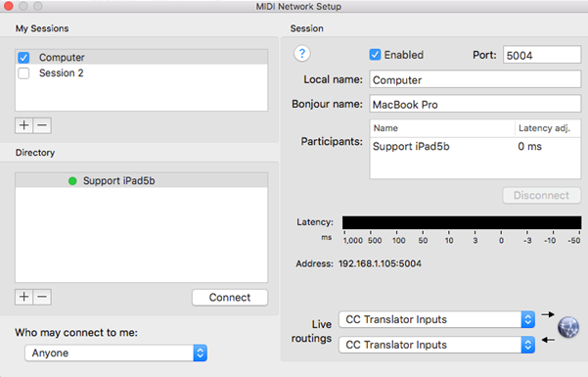Open the 'Who may connect to me' dropdown
Image resolution: width=588 pixels, height=377 pixels.
click(115, 353)
